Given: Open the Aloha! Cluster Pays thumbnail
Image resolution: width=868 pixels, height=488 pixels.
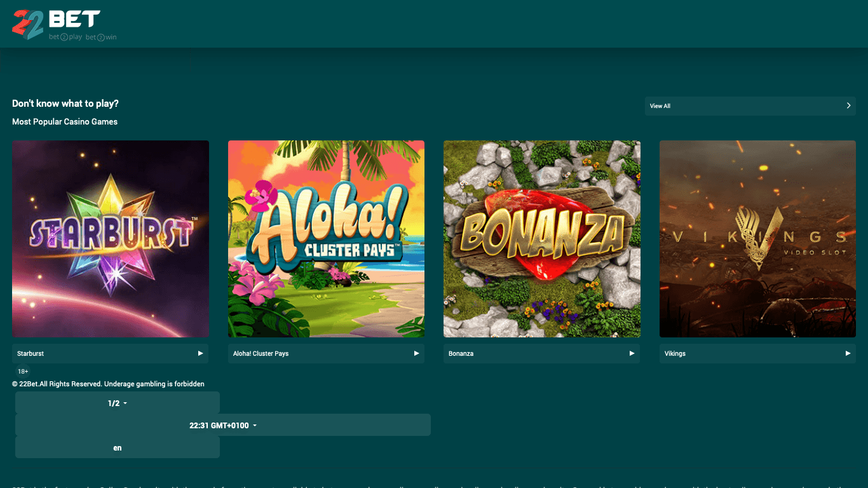Looking at the screenshot, I should click(x=326, y=239).
